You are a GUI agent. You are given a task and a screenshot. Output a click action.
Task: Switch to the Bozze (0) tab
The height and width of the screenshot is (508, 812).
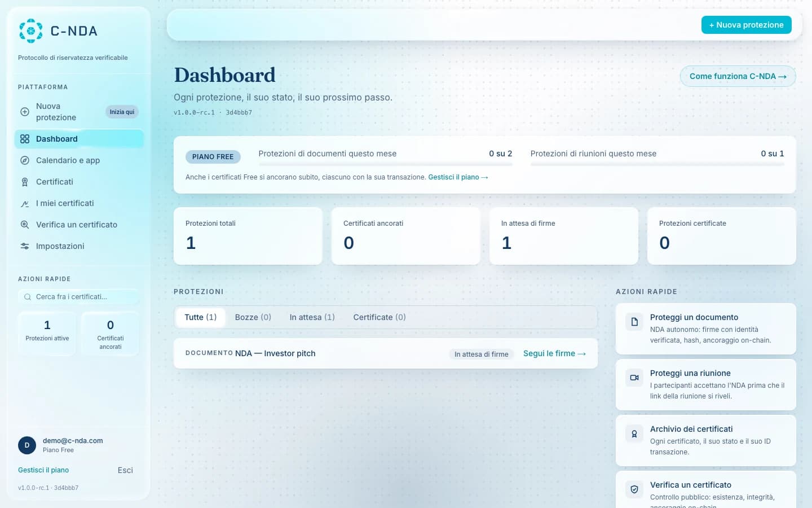[253, 317]
